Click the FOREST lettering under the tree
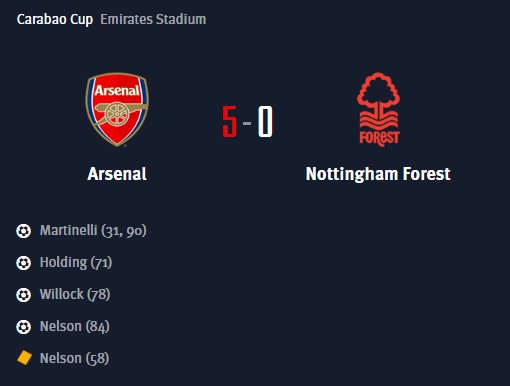 (x=379, y=138)
